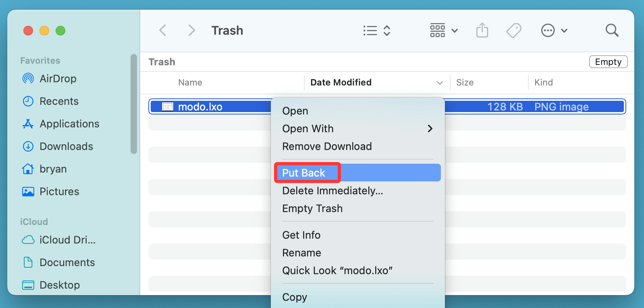Screen dimensions: 644x308
Task: Select the Applications sidebar icon
Action: click(28, 124)
